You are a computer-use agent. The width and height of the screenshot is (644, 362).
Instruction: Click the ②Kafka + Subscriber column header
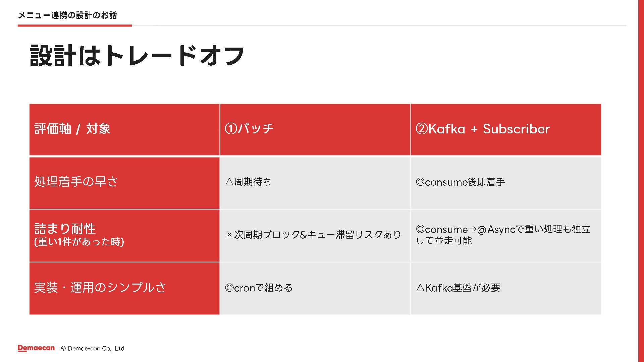pos(506,129)
